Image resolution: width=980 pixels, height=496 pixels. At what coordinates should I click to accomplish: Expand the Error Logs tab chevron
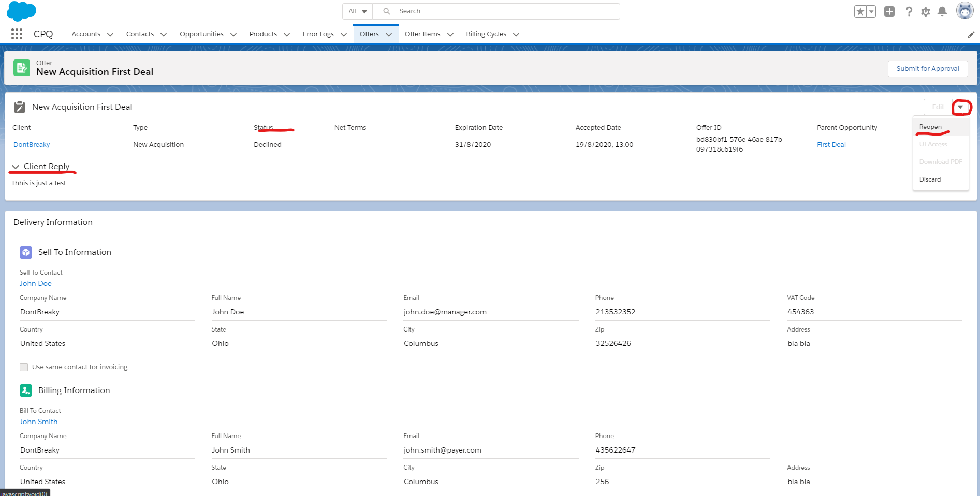point(344,35)
